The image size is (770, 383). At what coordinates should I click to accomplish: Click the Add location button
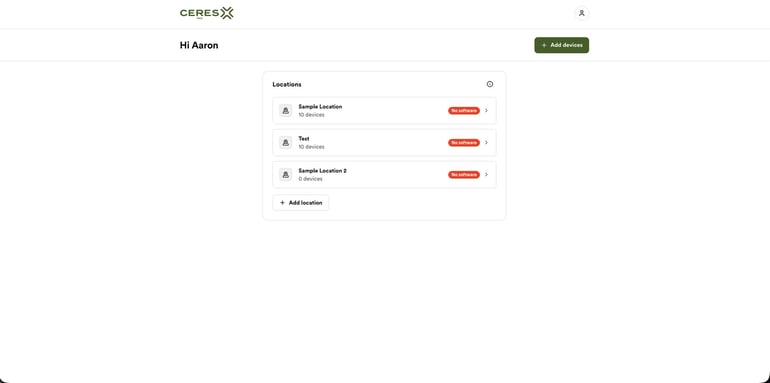(301, 202)
